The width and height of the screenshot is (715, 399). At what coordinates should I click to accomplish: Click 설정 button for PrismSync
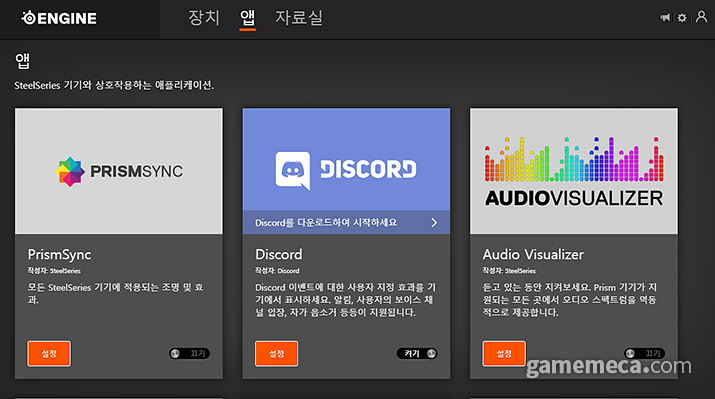[49, 353]
